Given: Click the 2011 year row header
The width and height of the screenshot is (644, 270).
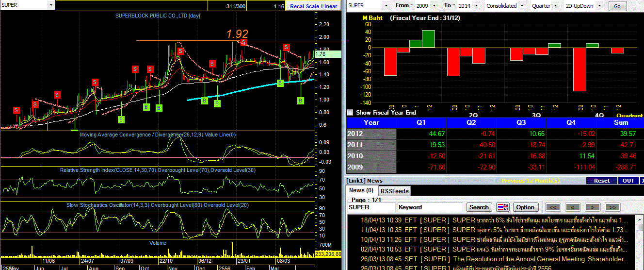Looking at the screenshot, I should click(371, 145).
